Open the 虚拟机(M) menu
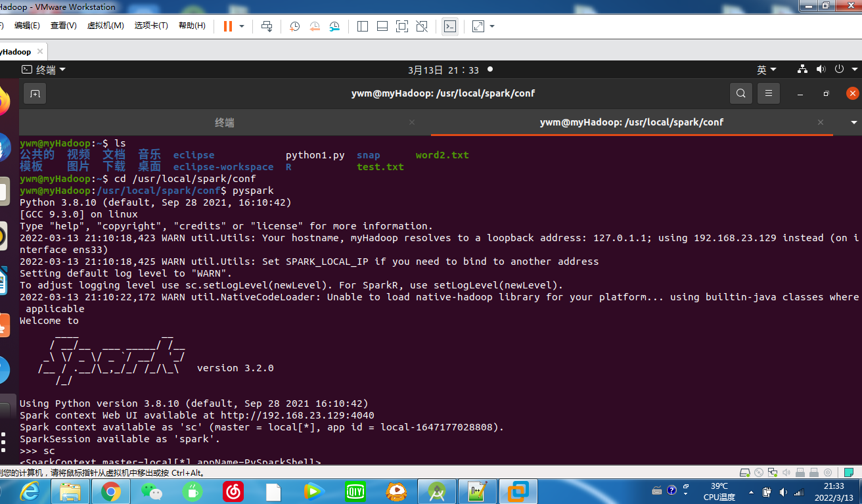This screenshot has width=862, height=504. click(x=106, y=26)
